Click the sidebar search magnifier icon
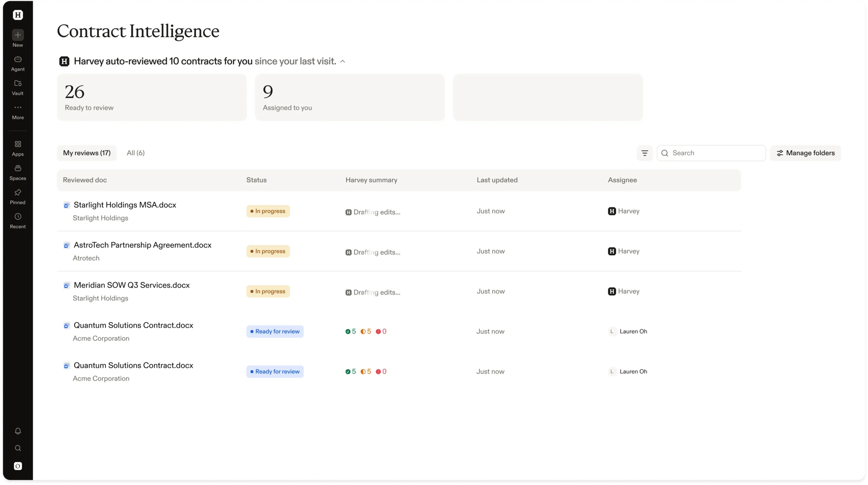868x485 pixels. click(18, 448)
